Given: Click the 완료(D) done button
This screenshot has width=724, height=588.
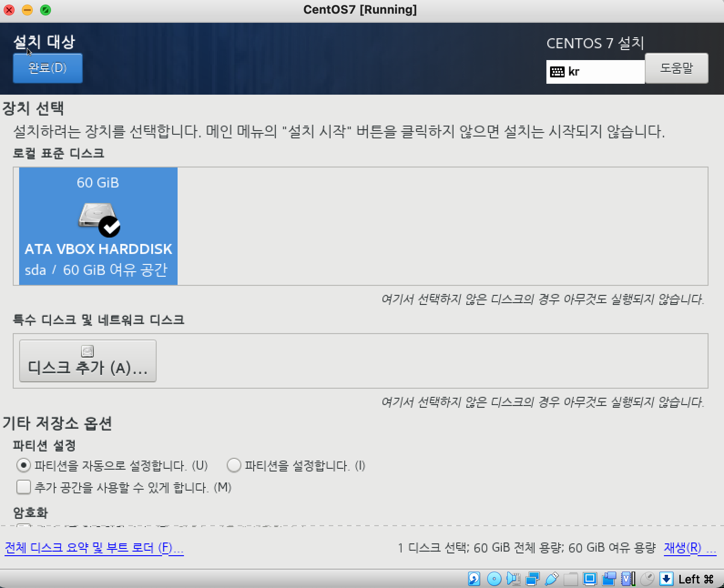Looking at the screenshot, I should pyautogui.click(x=47, y=68).
